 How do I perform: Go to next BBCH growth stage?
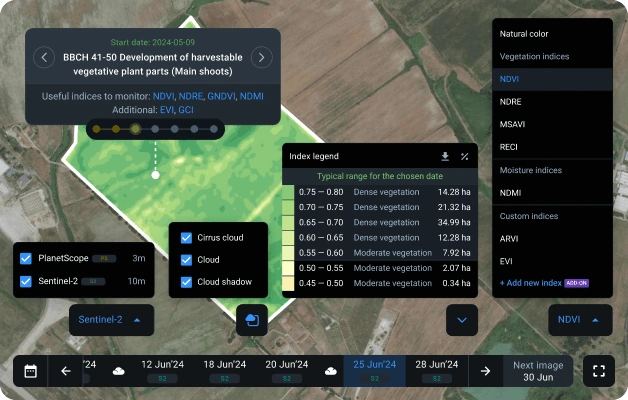260,57
